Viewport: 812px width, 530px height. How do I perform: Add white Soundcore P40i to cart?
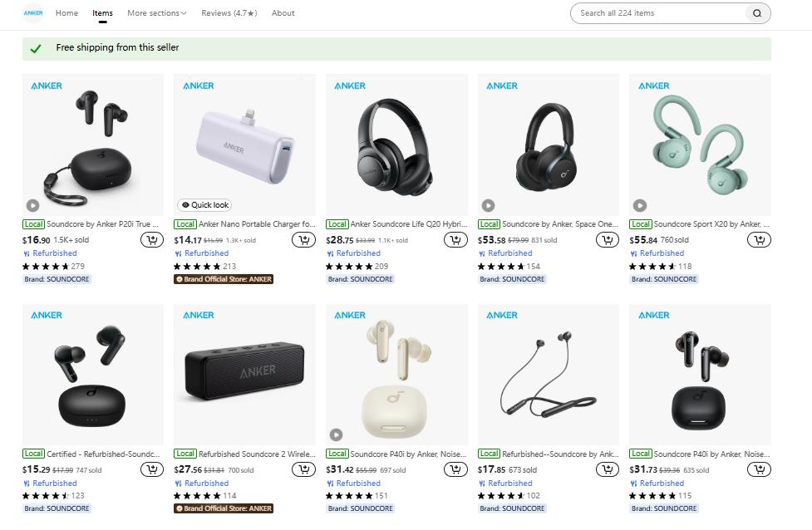pyautogui.click(x=455, y=469)
